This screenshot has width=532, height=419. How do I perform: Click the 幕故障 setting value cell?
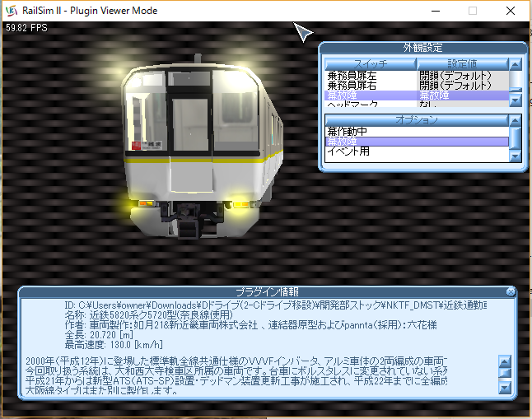click(463, 95)
